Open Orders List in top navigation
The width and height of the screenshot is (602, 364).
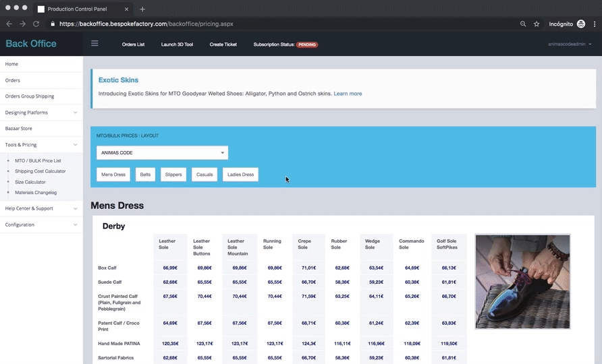click(x=133, y=44)
